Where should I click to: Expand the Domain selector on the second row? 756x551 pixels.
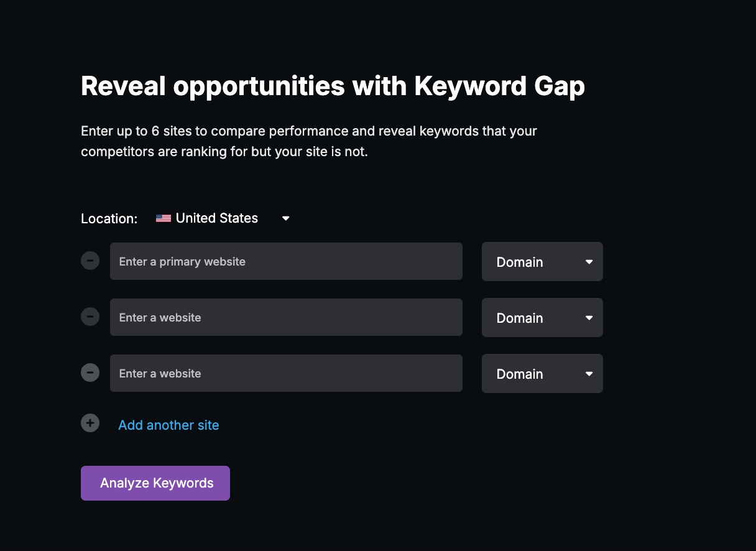[542, 317]
